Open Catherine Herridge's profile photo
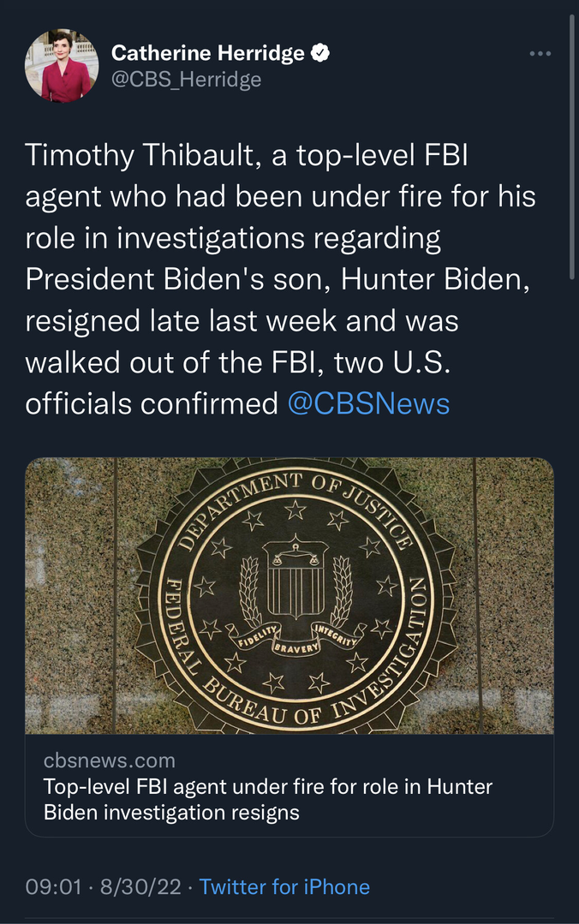This screenshot has height=924, width=579. (x=58, y=65)
